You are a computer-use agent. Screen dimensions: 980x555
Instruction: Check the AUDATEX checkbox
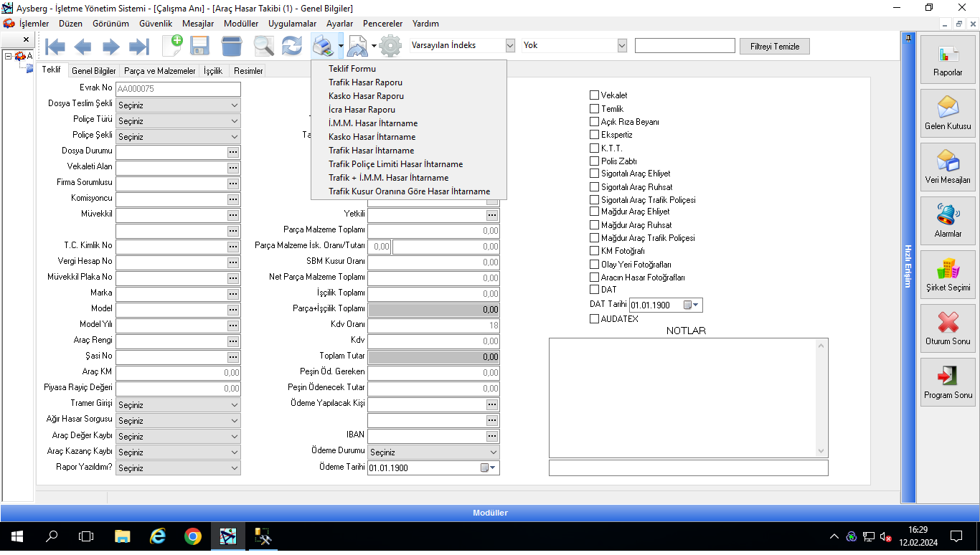click(x=594, y=319)
